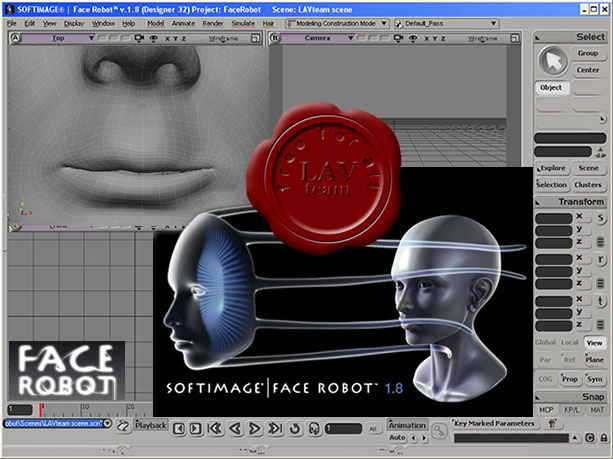Screen dimensions: 613x459
Task: Toggle View transform mode
Action: 594,343
